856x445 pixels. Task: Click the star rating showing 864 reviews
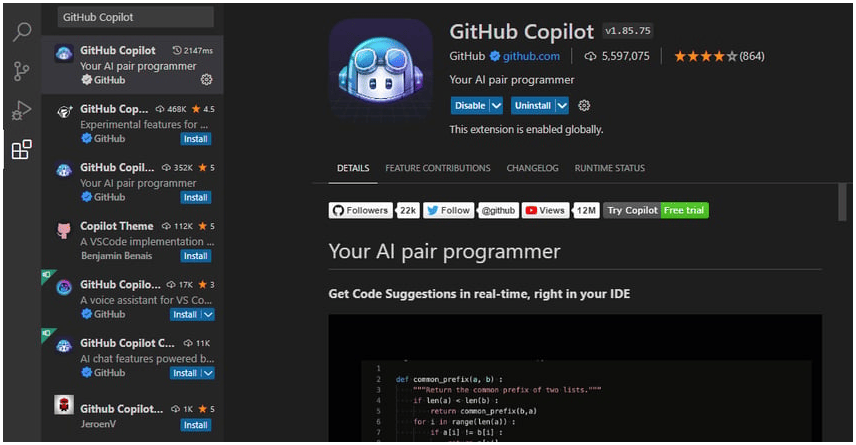(x=719, y=56)
